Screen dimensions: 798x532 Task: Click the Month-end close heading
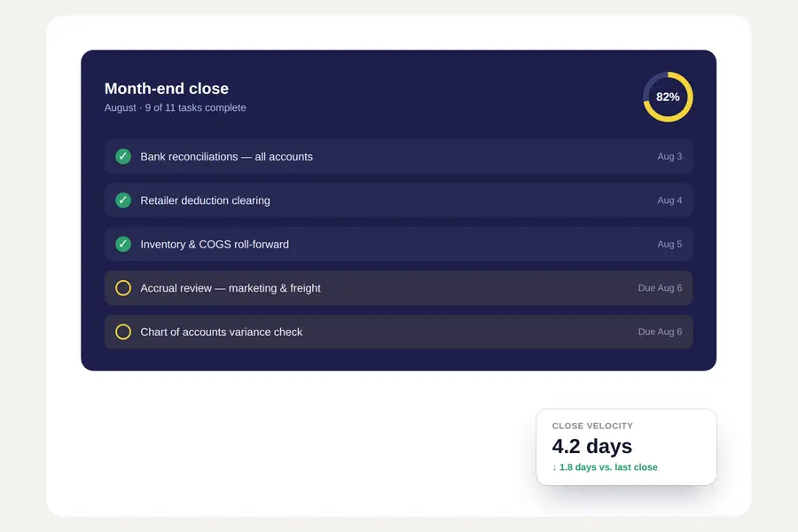click(167, 89)
